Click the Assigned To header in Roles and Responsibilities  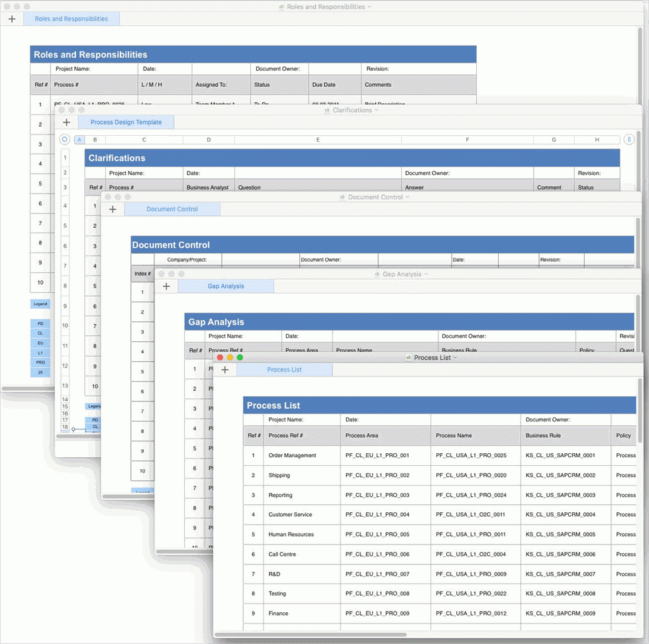click(x=221, y=85)
